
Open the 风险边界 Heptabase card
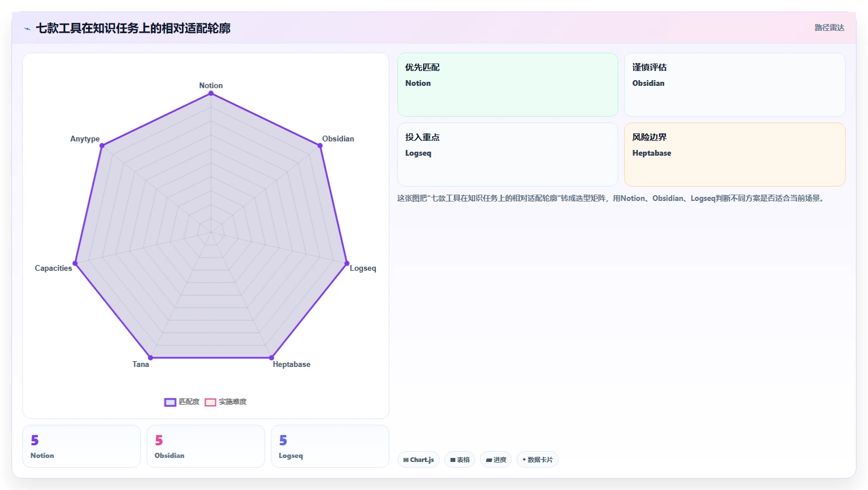click(x=735, y=155)
